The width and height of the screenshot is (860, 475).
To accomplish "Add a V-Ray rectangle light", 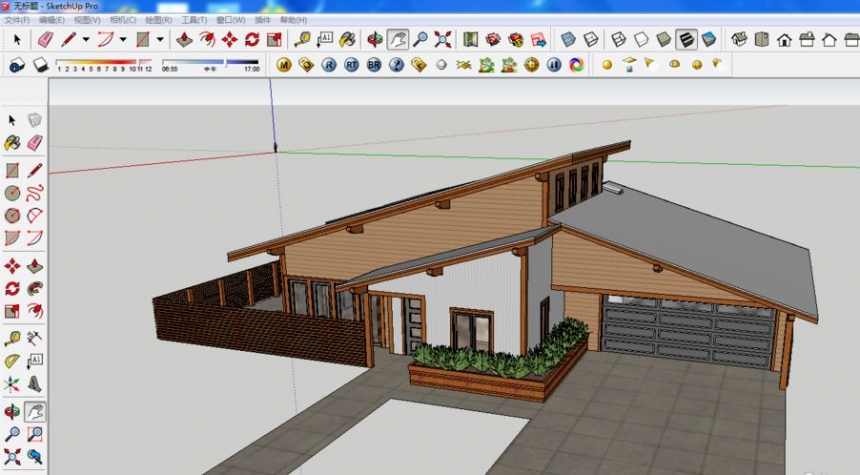I will point(630,64).
